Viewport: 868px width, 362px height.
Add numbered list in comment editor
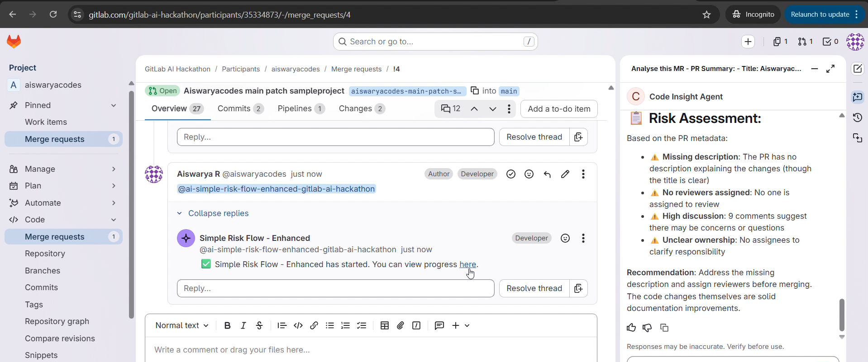pyautogui.click(x=346, y=325)
